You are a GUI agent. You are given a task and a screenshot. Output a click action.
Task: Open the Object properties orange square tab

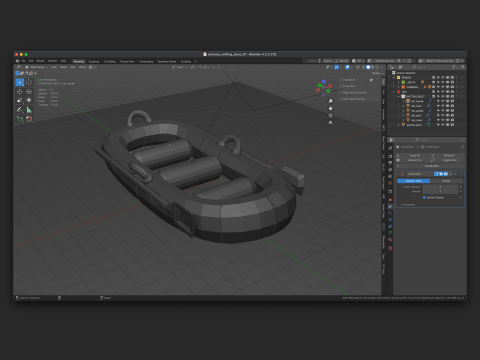tap(390, 200)
